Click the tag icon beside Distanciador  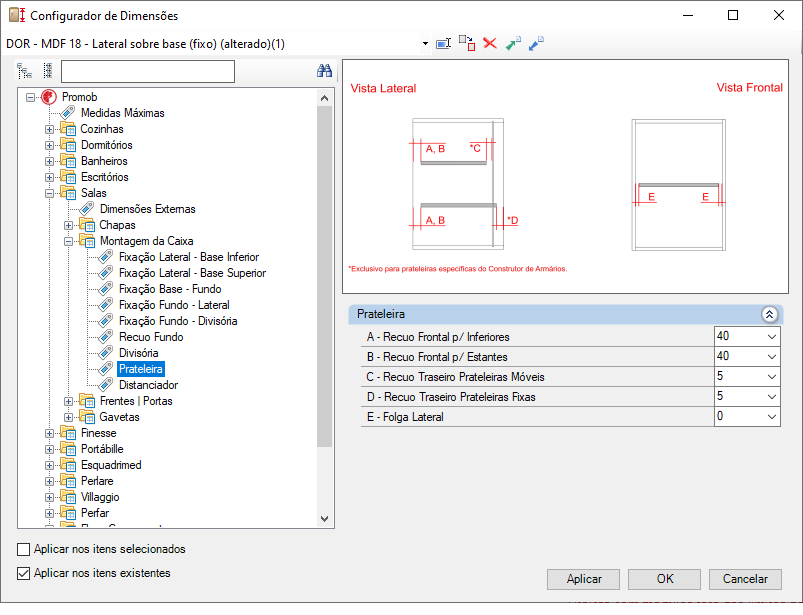click(105, 385)
